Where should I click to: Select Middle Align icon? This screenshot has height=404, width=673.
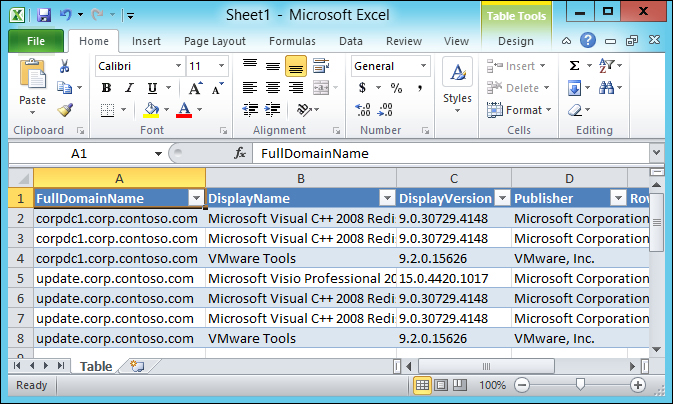273,66
